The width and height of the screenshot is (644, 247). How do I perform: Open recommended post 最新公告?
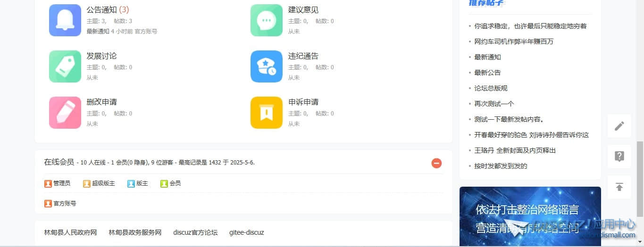[x=487, y=73]
